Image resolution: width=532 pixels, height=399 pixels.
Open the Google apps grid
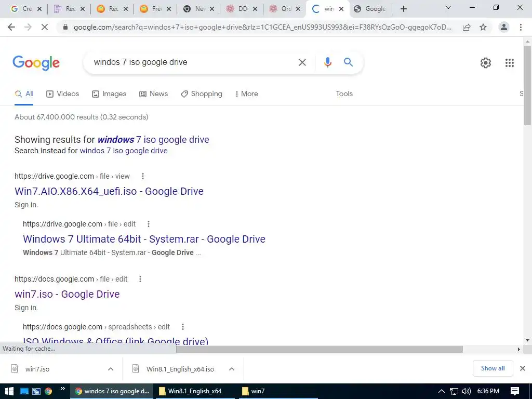click(509, 63)
